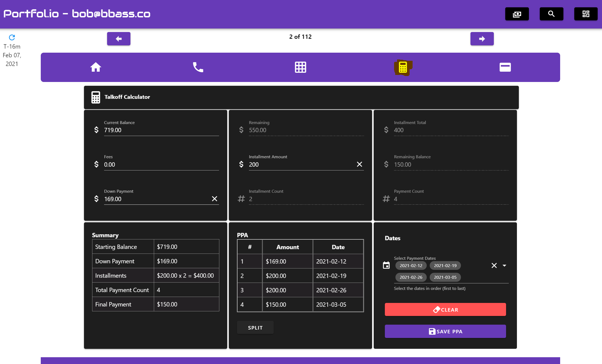Clear the Installment Amount field

pyautogui.click(x=359, y=164)
